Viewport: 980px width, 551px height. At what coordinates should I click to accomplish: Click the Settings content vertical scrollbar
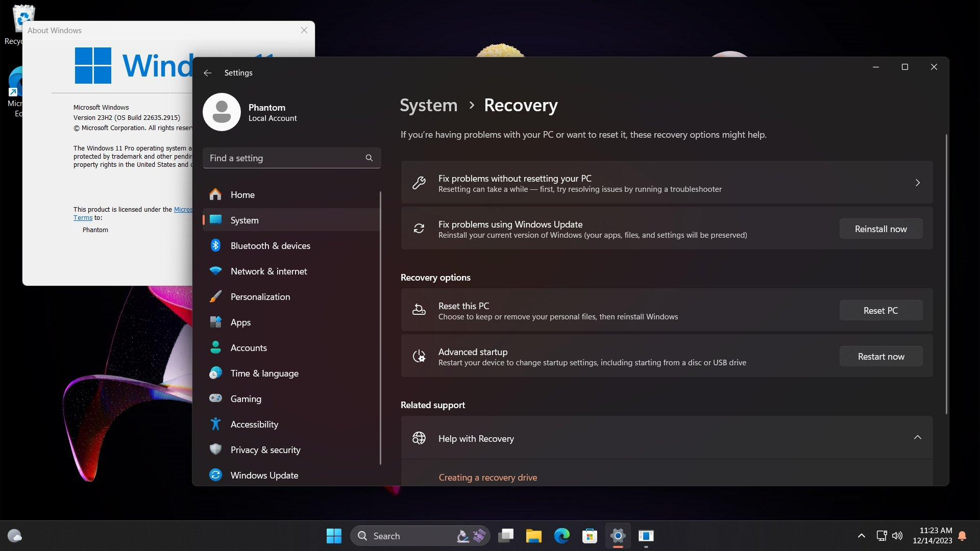946,274
